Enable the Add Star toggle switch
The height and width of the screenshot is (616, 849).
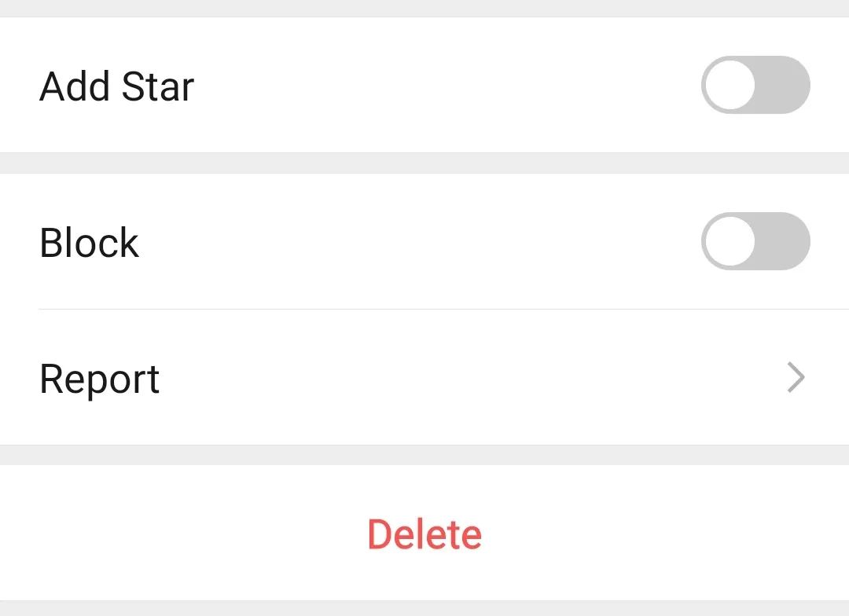point(755,85)
